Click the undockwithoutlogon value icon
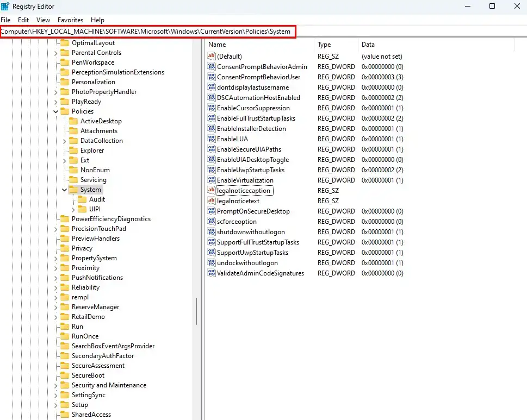The height and width of the screenshot is (420, 527). click(x=212, y=262)
